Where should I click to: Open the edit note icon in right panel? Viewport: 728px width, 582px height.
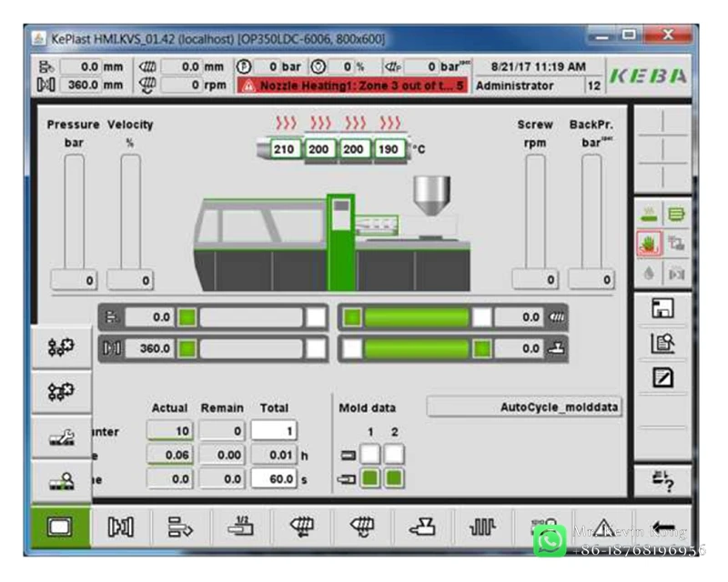tap(662, 376)
